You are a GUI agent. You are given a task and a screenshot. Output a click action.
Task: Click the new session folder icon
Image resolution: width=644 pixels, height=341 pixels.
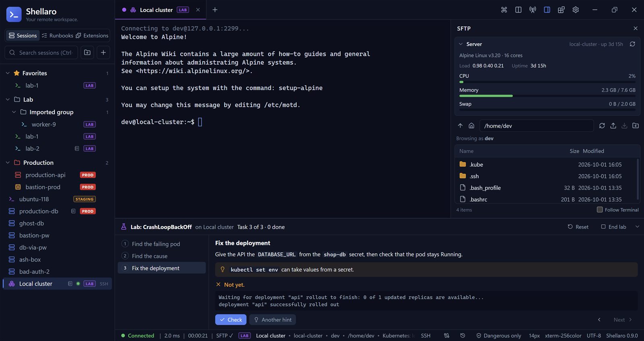[87, 52]
